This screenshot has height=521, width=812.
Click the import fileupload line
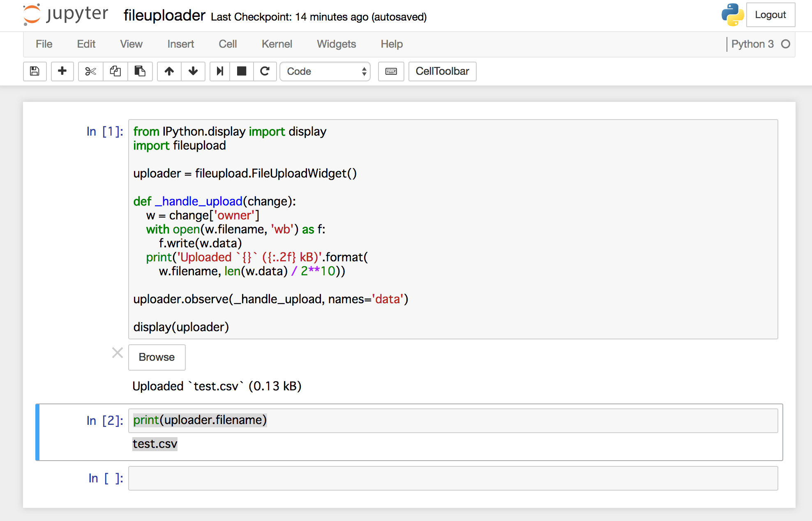[x=180, y=145]
